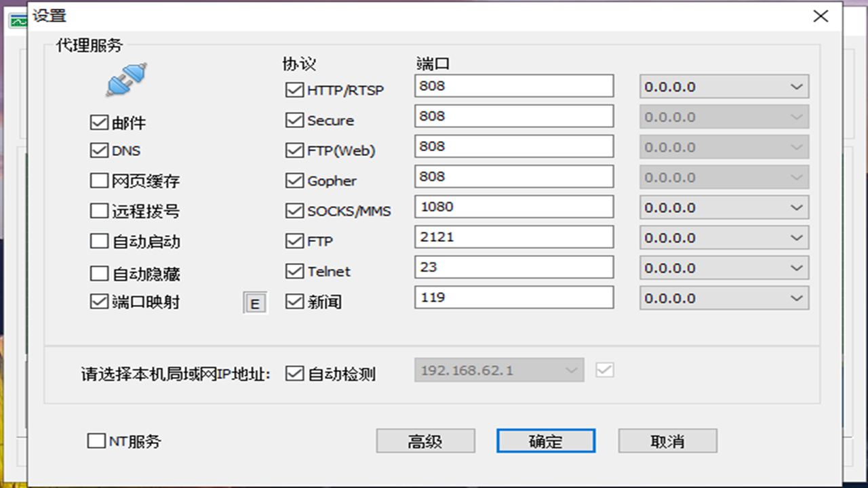Image resolution: width=868 pixels, height=488 pixels.
Task: Enable the NT服务 checkbox
Action: pos(96,441)
